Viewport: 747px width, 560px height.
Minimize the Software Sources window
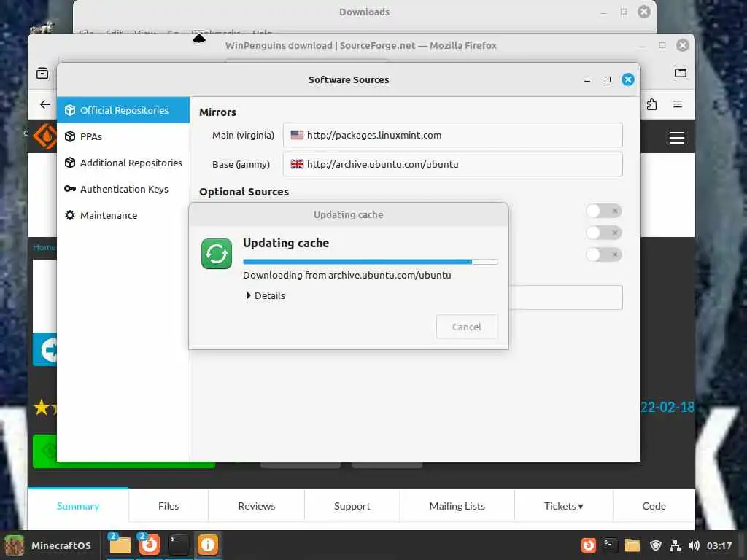(587, 80)
